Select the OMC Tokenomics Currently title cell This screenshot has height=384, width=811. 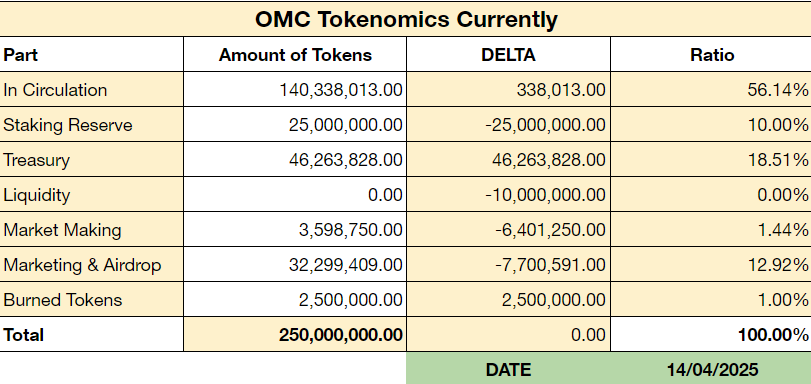pyautogui.click(x=406, y=19)
